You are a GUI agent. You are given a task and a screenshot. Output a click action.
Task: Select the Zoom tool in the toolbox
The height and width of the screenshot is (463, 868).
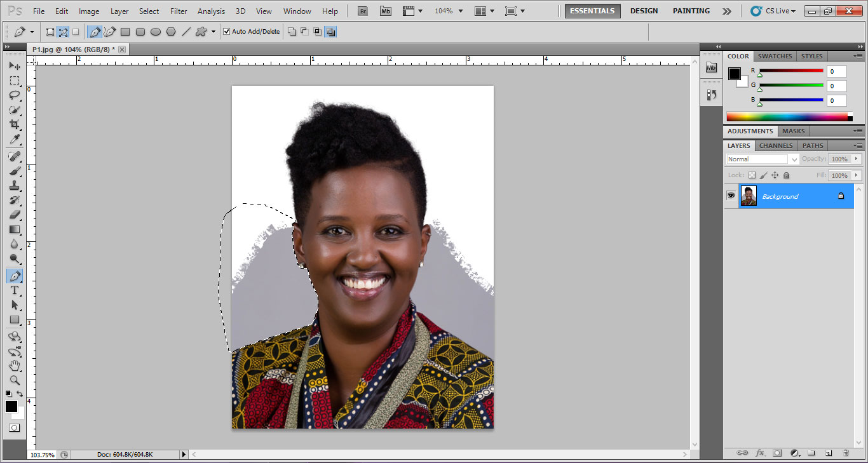pos(15,380)
